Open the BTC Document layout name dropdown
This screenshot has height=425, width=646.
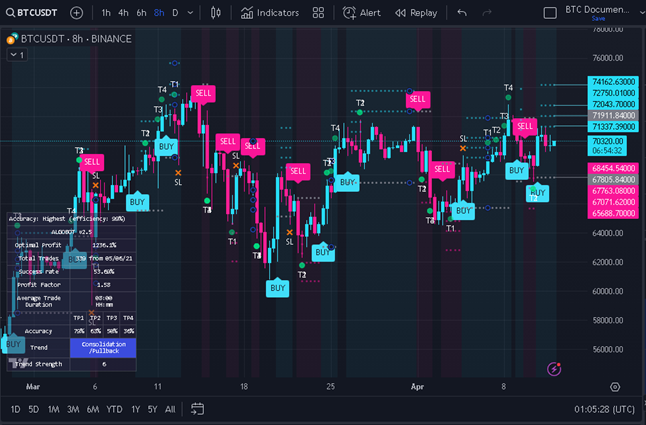(602, 12)
